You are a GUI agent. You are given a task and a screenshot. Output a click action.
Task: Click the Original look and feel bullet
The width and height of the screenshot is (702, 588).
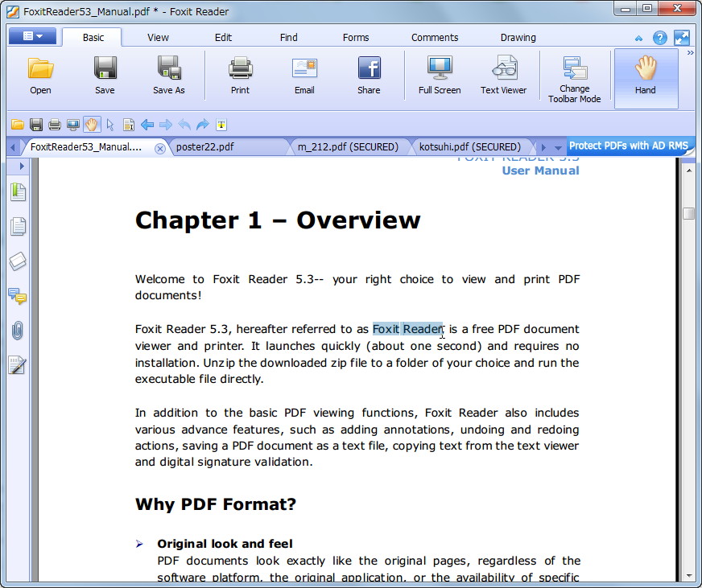pos(225,544)
